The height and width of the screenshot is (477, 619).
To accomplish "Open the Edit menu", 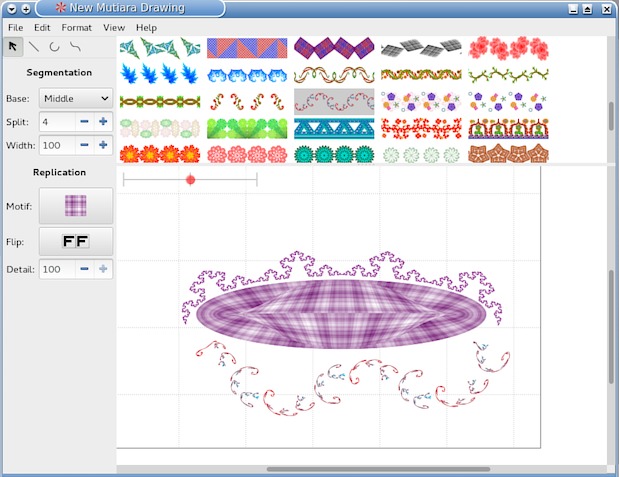I will tap(42, 28).
